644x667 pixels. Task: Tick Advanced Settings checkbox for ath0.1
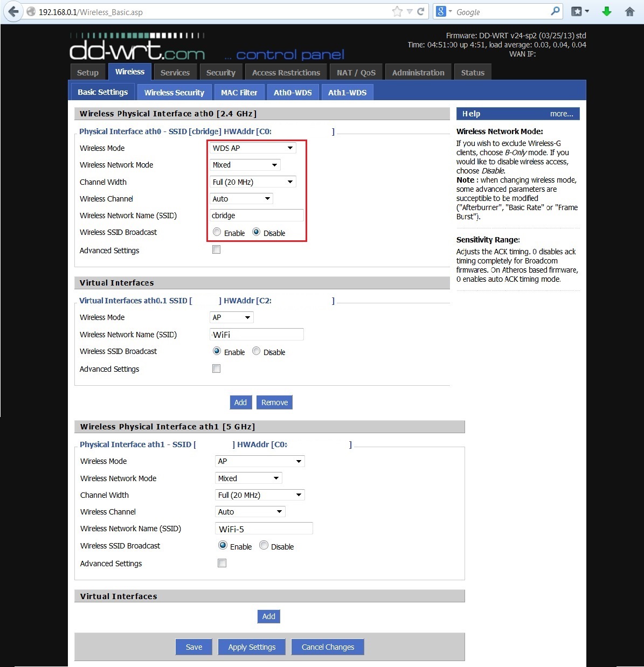pos(217,369)
